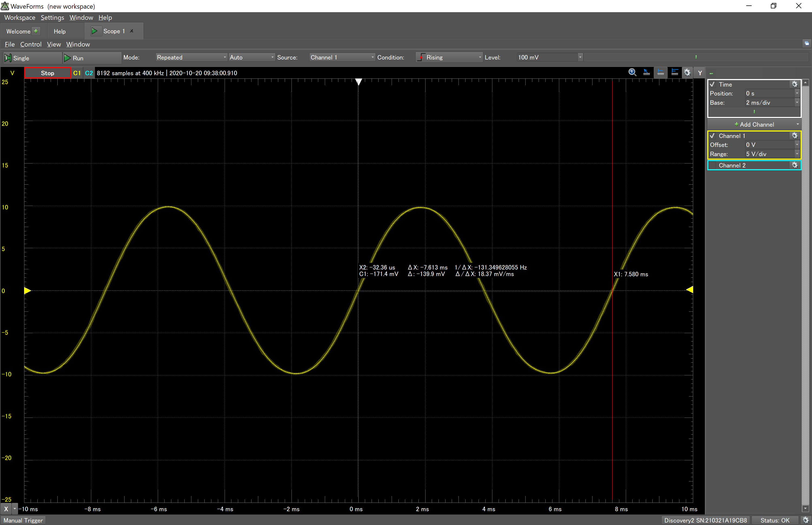Open the Workspace menu
This screenshot has width=812, height=525.
click(20, 17)
